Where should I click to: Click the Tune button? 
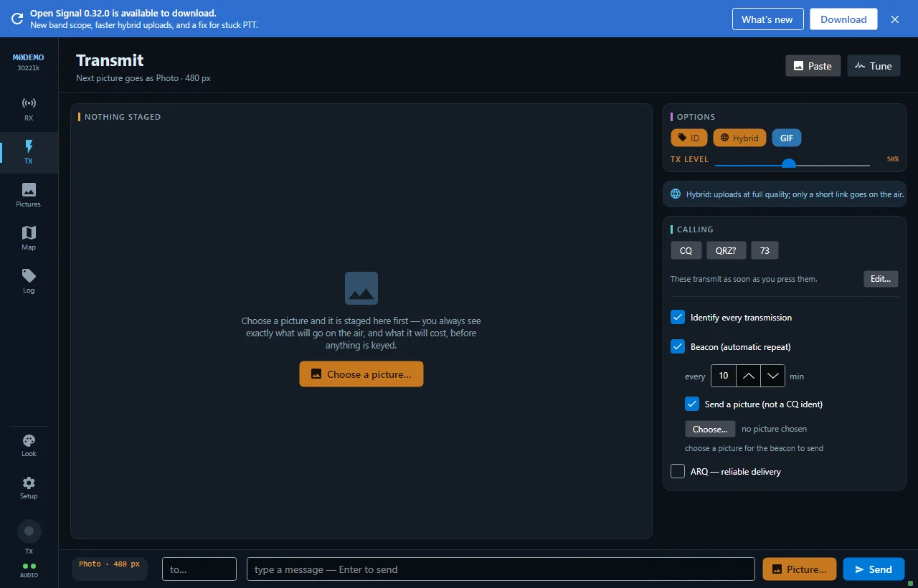click(x=874, y=66)
